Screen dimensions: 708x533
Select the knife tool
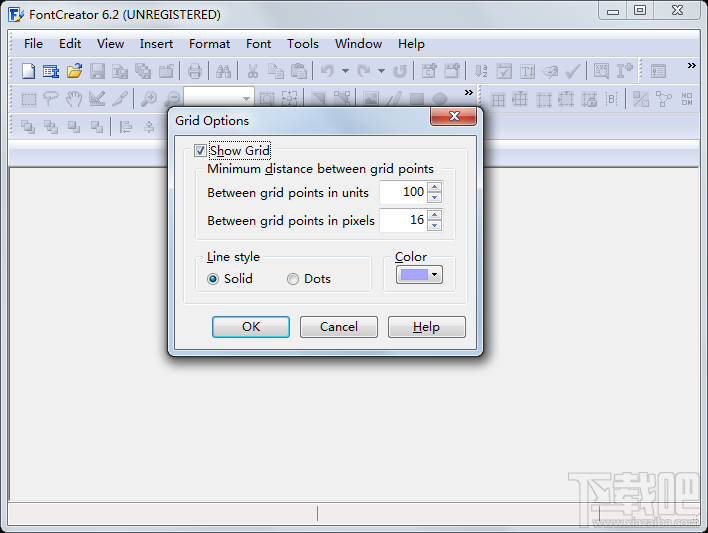point(120,99)
